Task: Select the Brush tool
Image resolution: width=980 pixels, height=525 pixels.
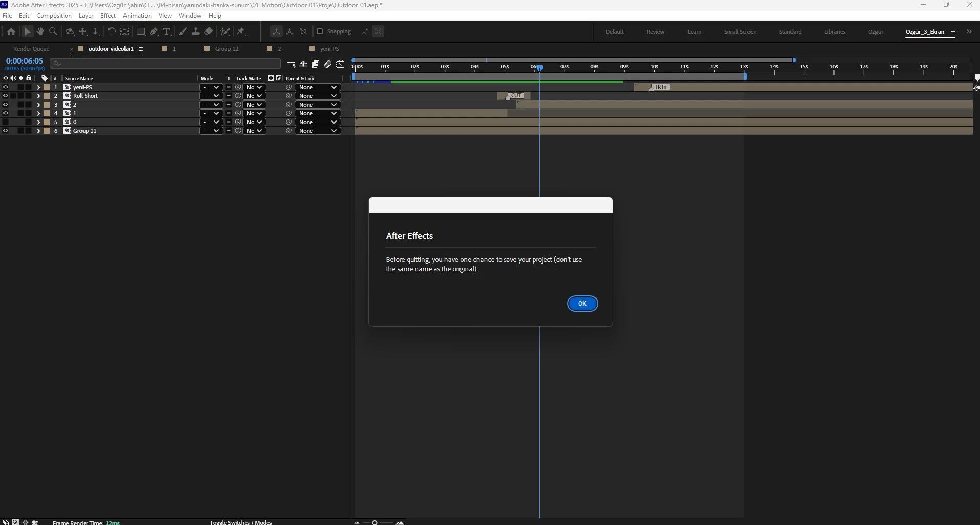Action: [183, 32]
